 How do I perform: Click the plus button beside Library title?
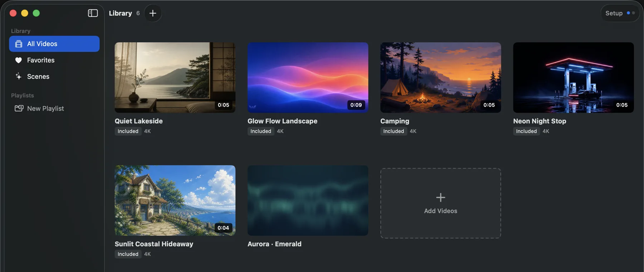tap(153, 13)
